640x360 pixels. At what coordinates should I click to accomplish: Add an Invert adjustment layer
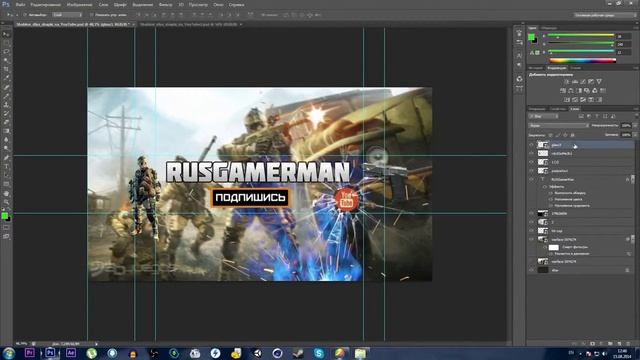point(567,100)
